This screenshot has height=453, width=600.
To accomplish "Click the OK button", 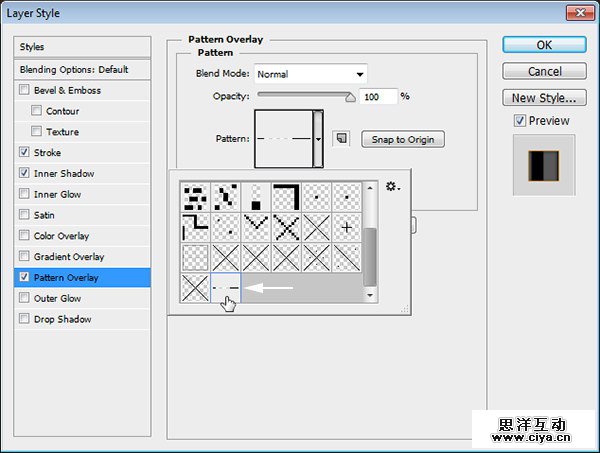I will 543,45.
